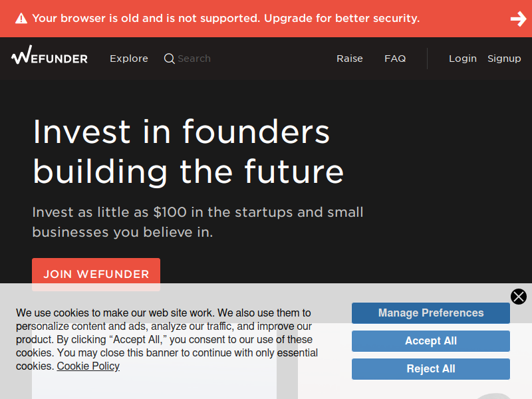Select Signup in the top navigation
The image size is (532, 399).
coord(504,59)
